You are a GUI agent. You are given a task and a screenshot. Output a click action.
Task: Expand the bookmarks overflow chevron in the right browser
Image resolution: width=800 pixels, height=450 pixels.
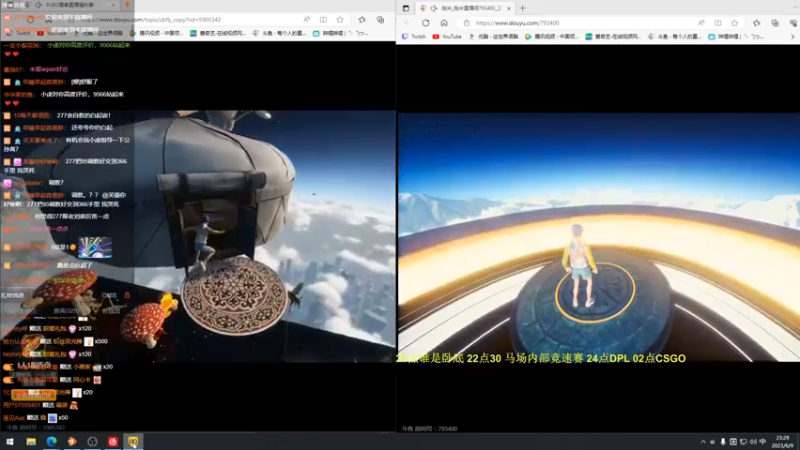pos(792,37)
